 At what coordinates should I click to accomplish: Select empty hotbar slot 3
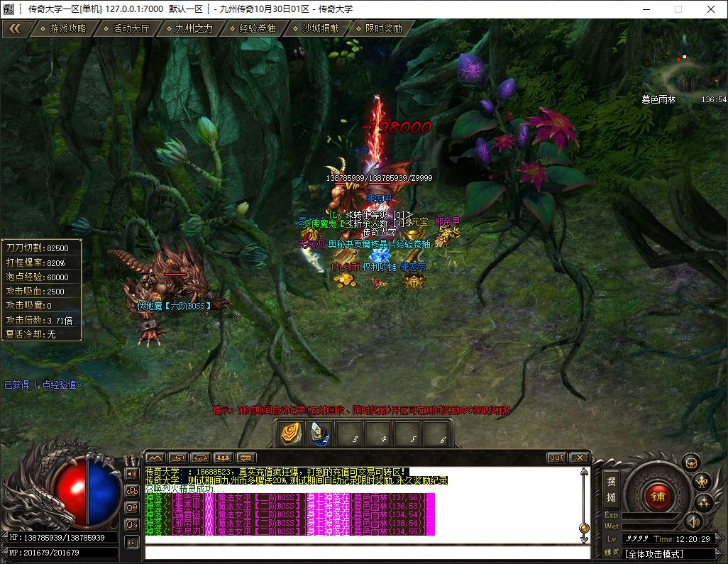pos(350,433)
